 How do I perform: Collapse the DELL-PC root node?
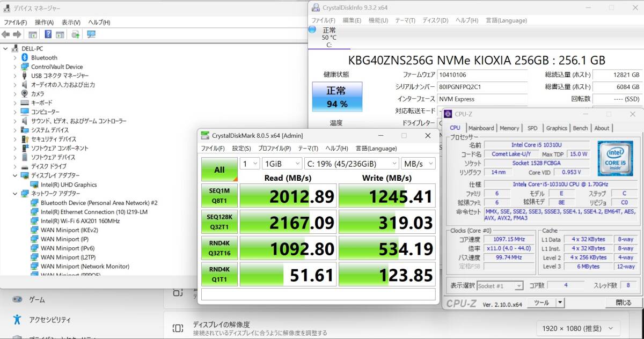5,48
